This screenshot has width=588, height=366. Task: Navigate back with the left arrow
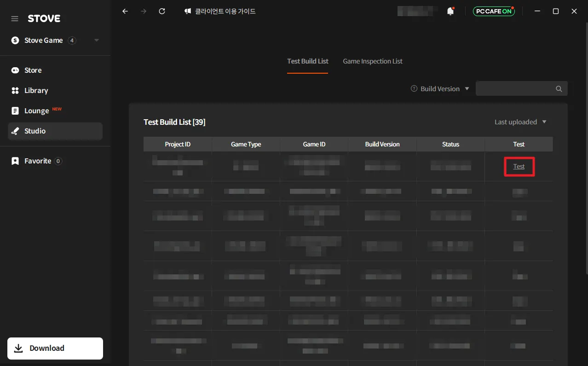click(125, 11)
